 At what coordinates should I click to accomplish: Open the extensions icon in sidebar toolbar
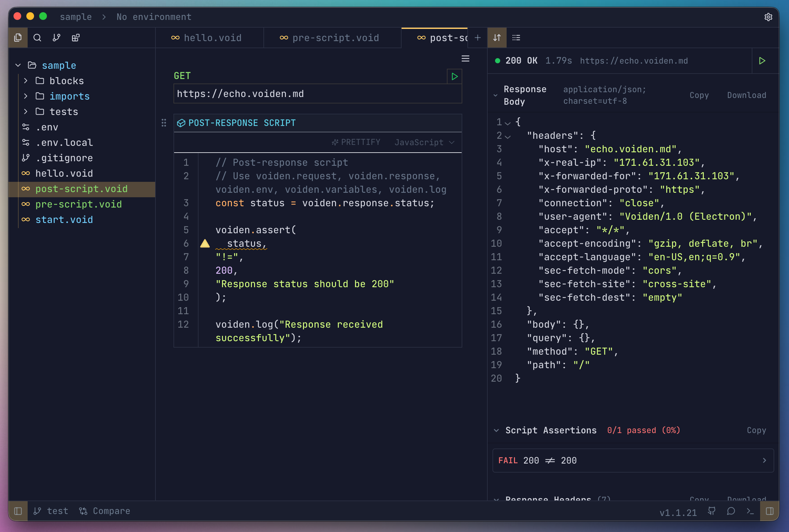[x=75, y=38]
